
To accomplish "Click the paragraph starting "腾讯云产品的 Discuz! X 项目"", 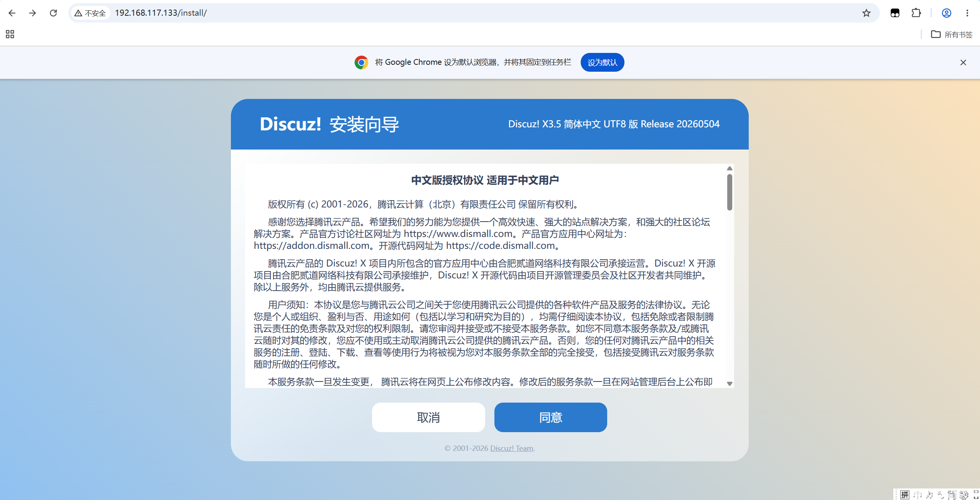I will (484, 275).
